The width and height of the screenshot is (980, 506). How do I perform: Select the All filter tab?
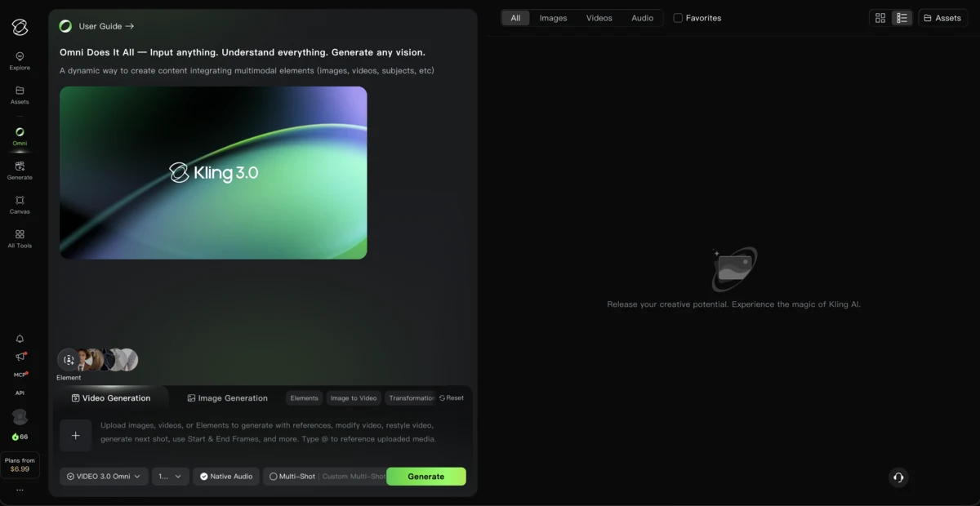pyautogui.click(x=515, y=18)
